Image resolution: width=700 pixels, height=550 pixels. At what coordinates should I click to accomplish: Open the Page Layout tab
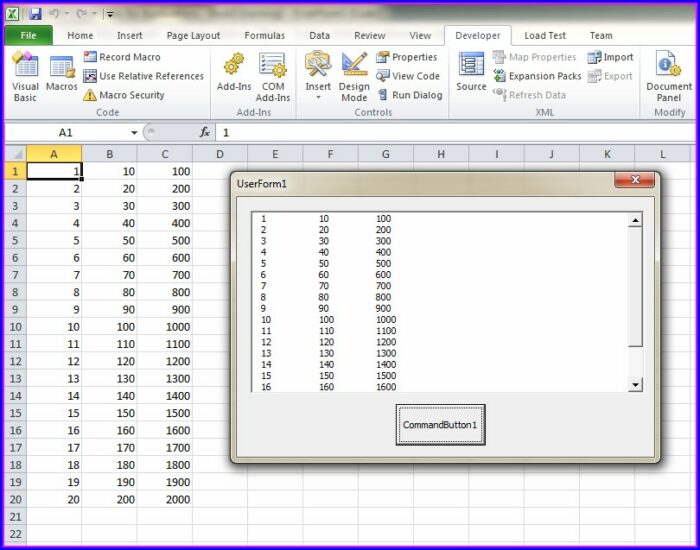click(193, 35)
